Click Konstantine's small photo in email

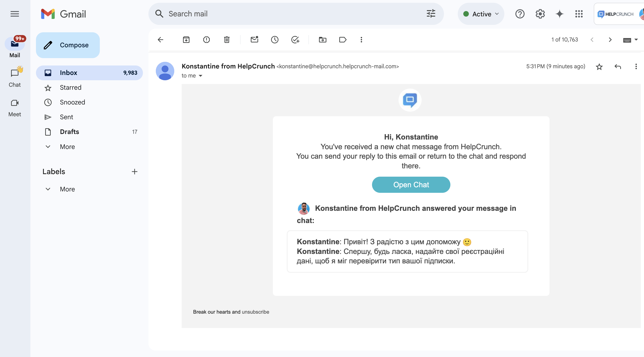pos(304,208)
